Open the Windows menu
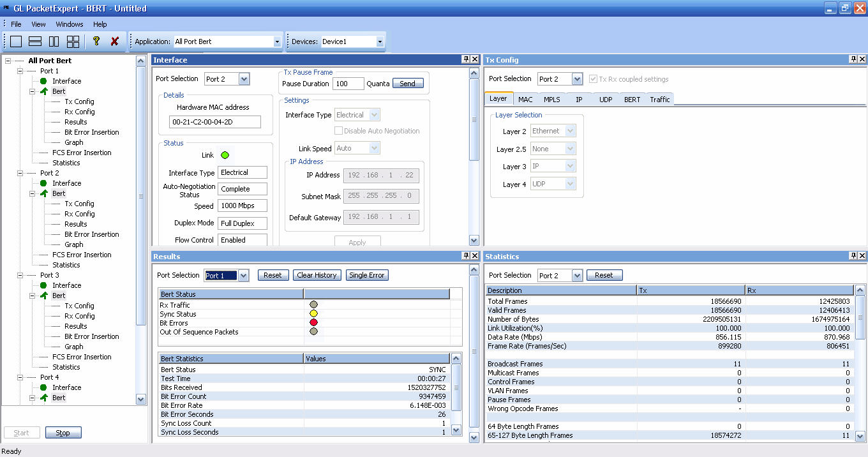The image size is (868, 457). tap(69, 24)
